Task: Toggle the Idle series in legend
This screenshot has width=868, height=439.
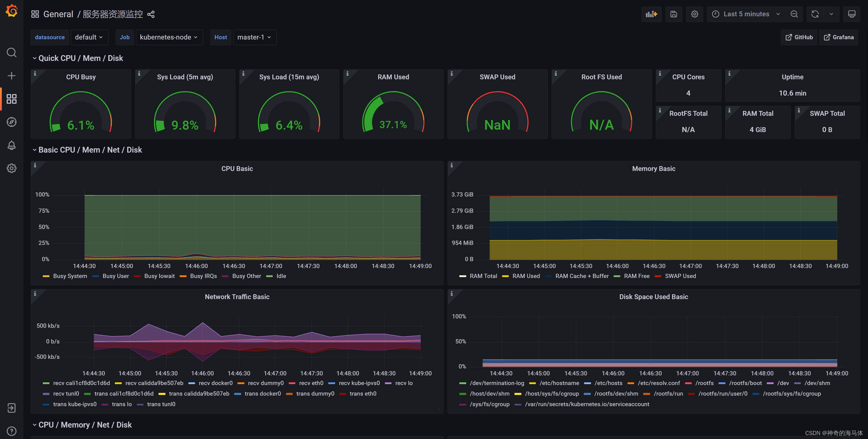Action: pyautogui.click(x=281, y=276)
